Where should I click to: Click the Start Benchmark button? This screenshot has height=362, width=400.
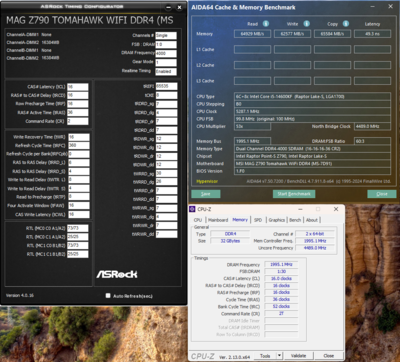point(294,194)
